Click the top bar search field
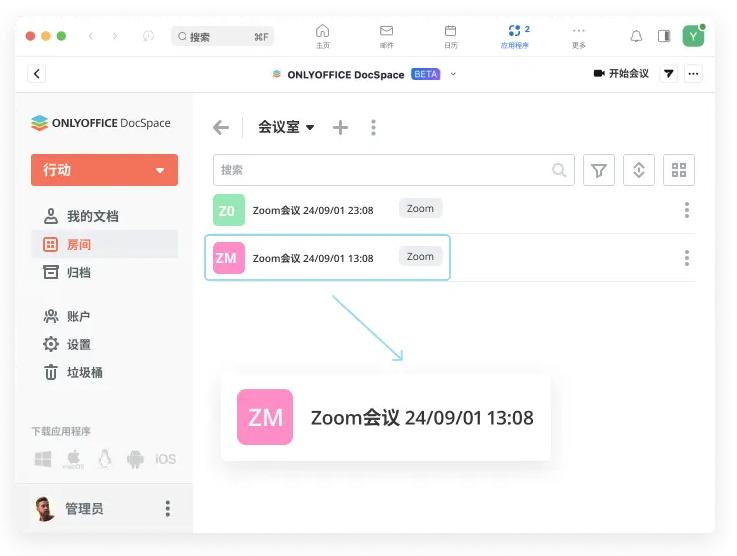This screenshot has height=556, width=737. [222, 37]
